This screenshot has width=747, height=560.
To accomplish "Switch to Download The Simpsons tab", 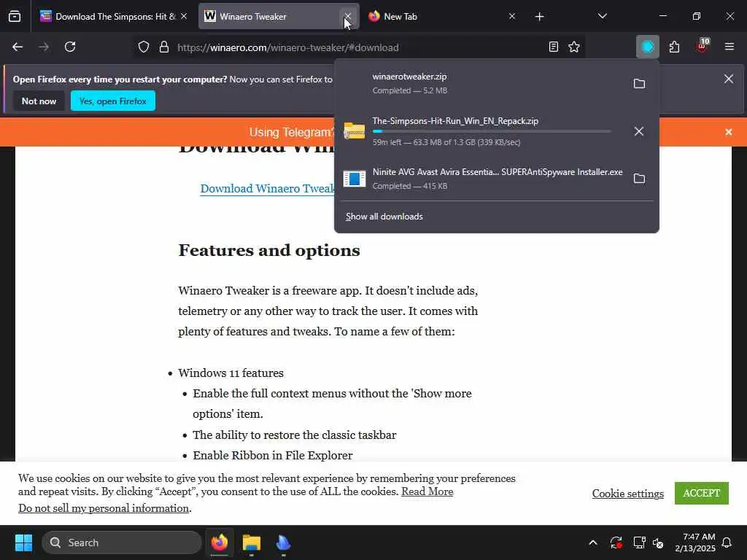I will pos(114,17).
